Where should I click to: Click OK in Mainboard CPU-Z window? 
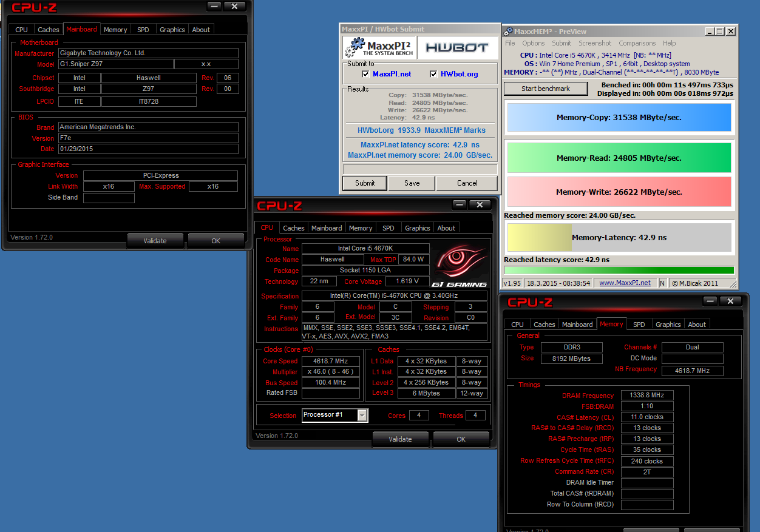point(216,241)
